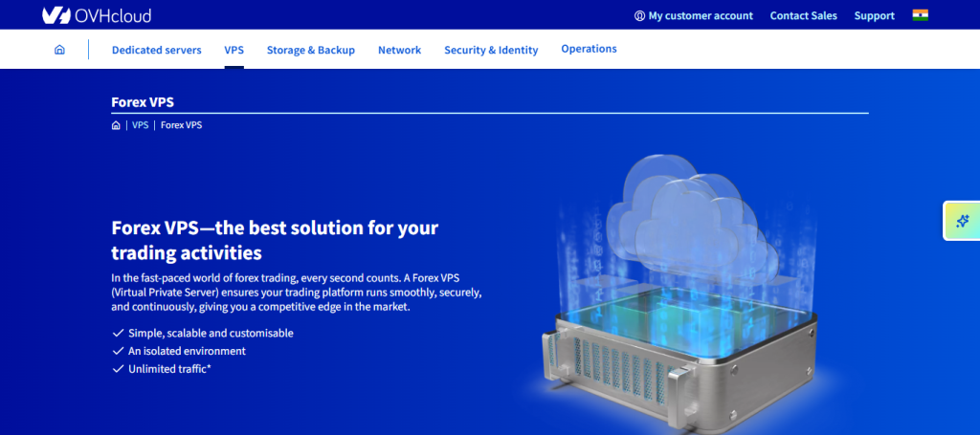
Task: Click the paragraph about fast-paced forex trading
Action: tap(297, 293)
